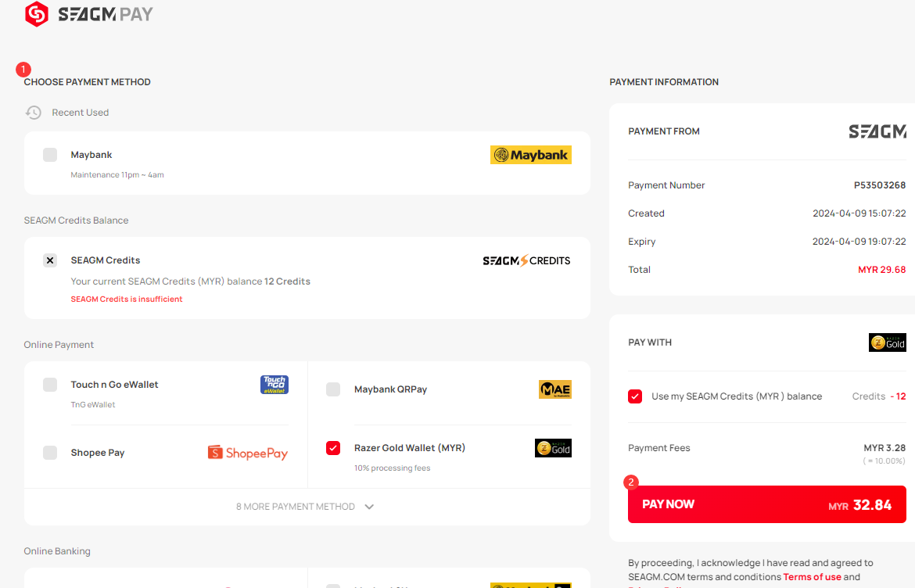Click the TnG eWallet subtitle

point(93,405)
